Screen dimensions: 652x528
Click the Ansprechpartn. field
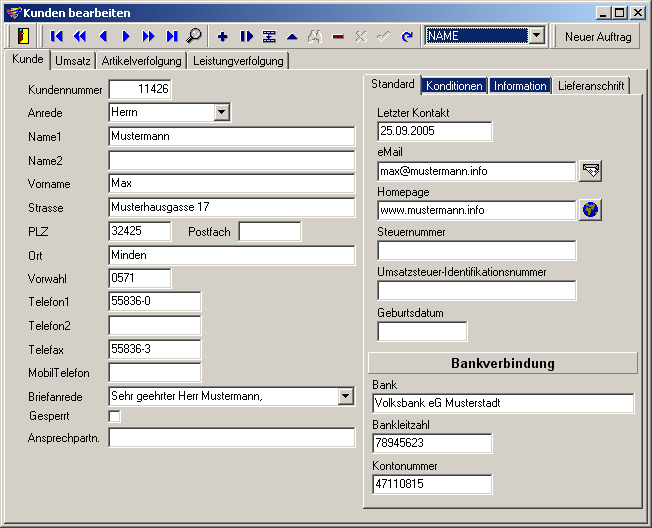[x=232, y=438]
